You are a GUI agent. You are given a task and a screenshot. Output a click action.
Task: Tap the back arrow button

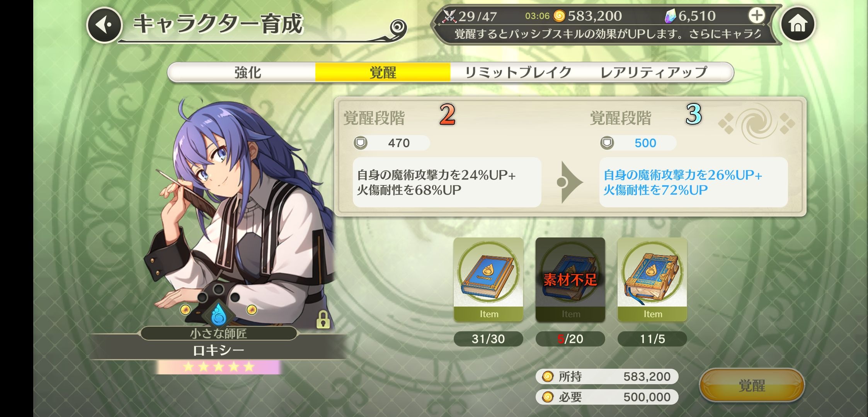[104, 25]
